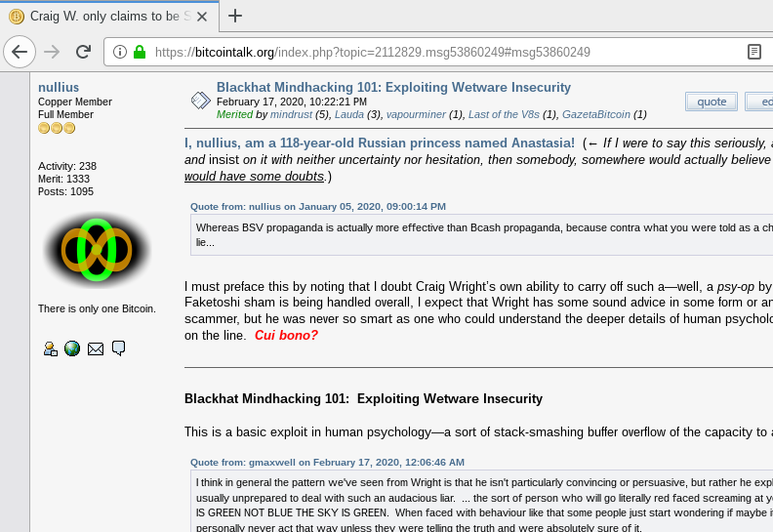
Task: Click the Copper Member label
Action: click(75, 102)
